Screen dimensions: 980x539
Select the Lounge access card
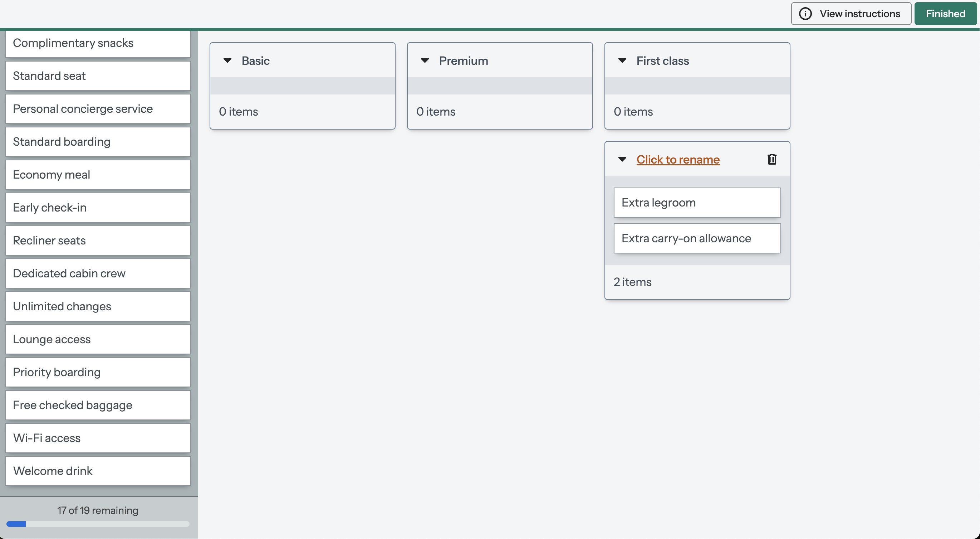click(98, 339)
